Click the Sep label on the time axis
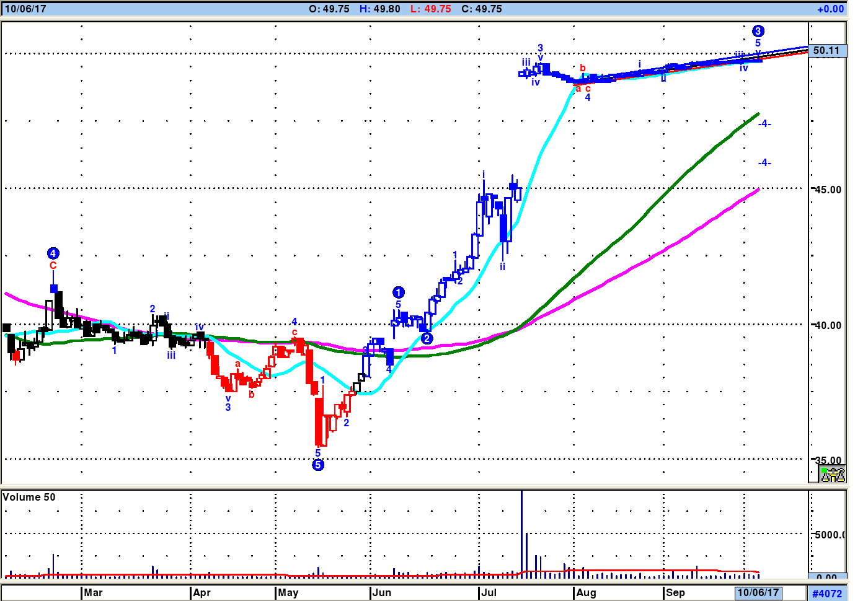 (675, 593)
